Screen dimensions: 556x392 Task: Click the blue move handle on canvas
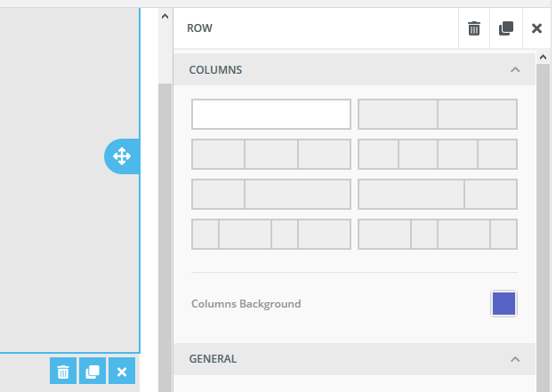click(x=122, y=156)
